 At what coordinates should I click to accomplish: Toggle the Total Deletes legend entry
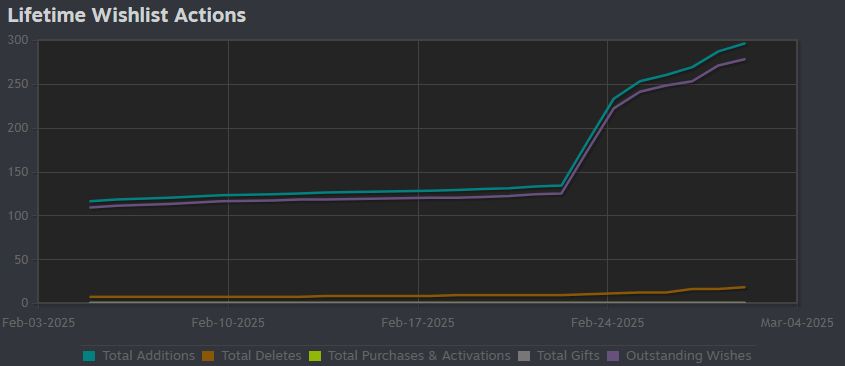[252, 356]
